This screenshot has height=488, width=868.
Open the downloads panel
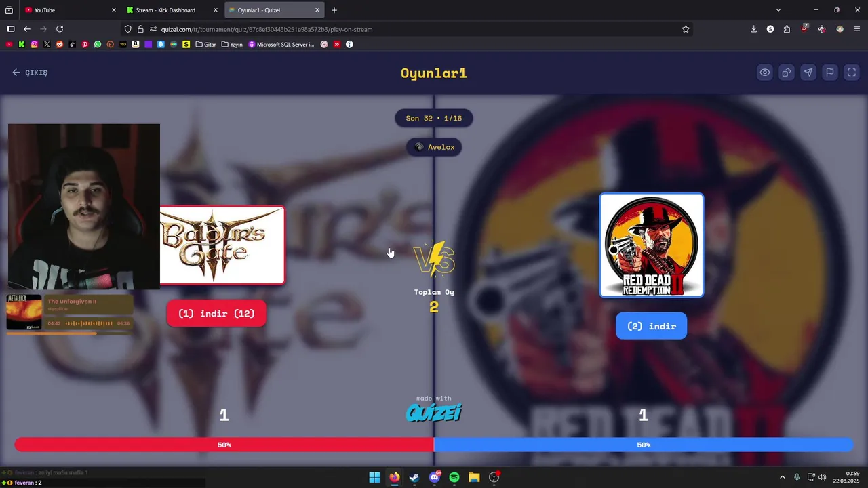(754, 29)
